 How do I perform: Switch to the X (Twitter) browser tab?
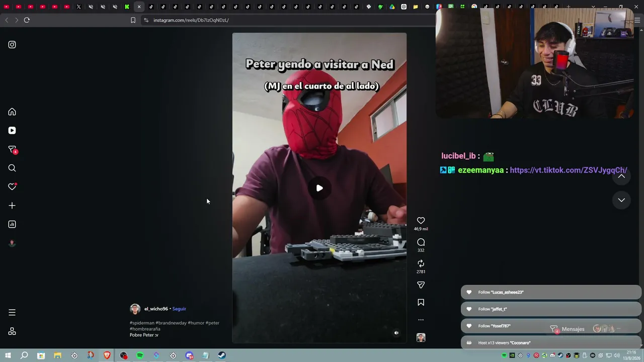[x=78, y=7]
